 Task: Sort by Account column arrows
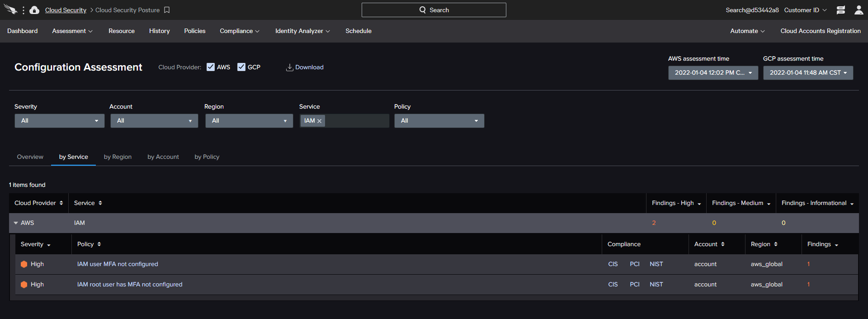(x=722, y=244)
